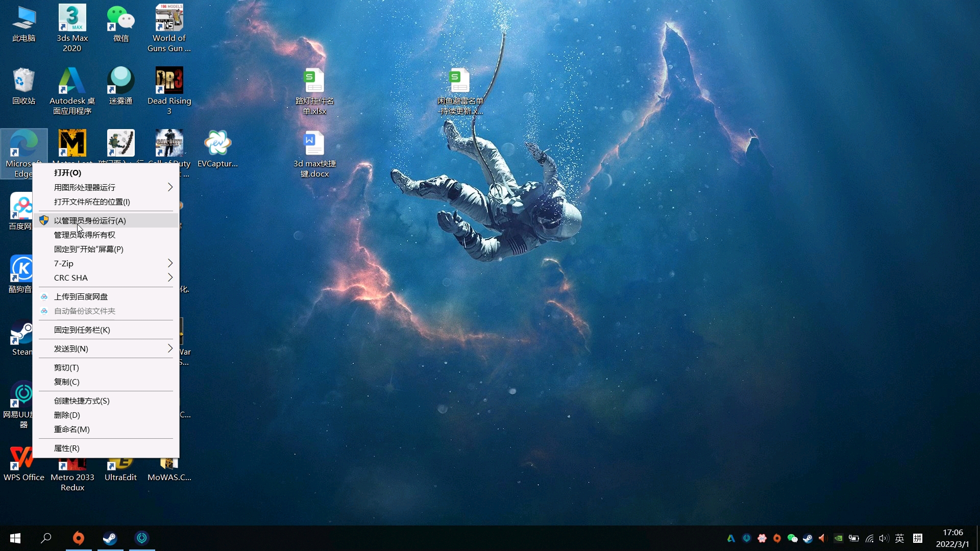Click 属性(R) in the context menu

67,448
